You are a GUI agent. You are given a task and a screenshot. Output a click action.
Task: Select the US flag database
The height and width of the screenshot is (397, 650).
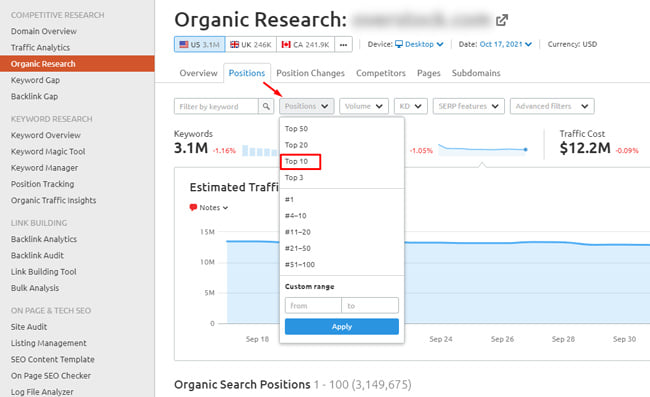tap(200, 44)
